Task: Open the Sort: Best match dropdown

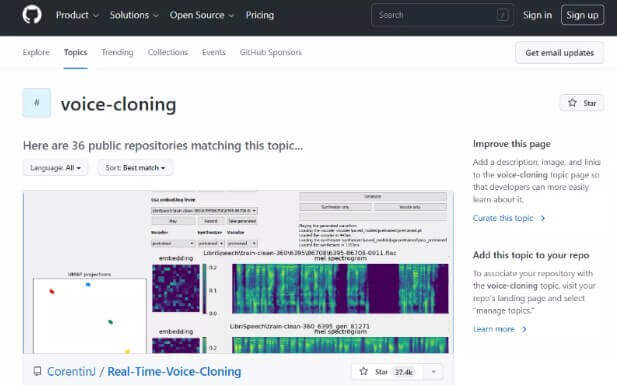Action: [x=135, y=168]
